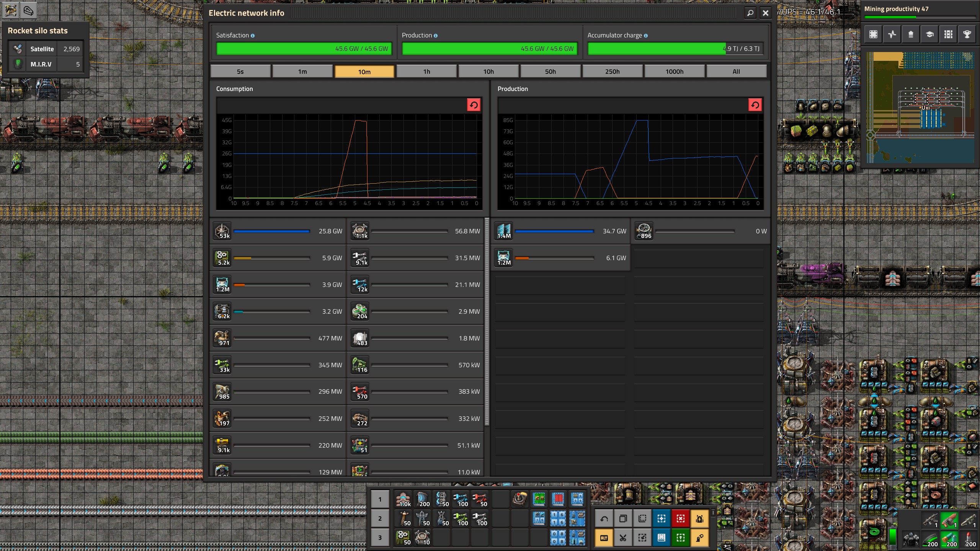Screen dimensions: 980x551
Task: Open tutorials graduation cap icon
Action: click(929, 34)
